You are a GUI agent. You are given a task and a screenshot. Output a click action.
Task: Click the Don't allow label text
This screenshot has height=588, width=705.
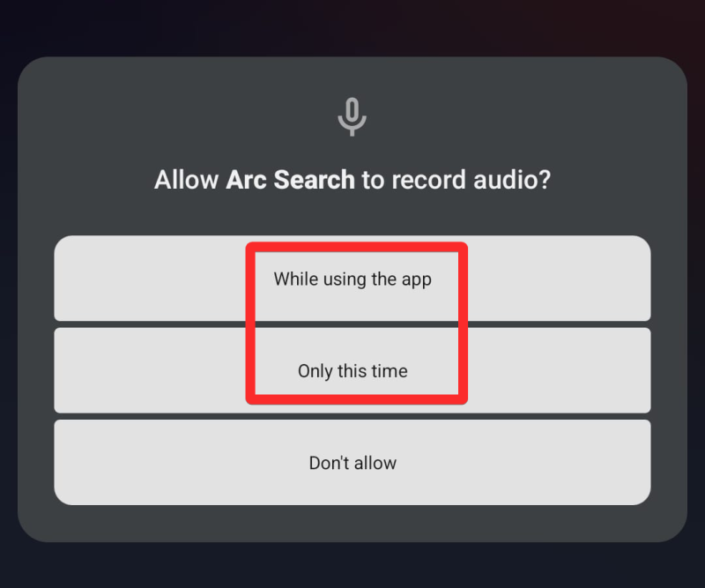[352, 463]
